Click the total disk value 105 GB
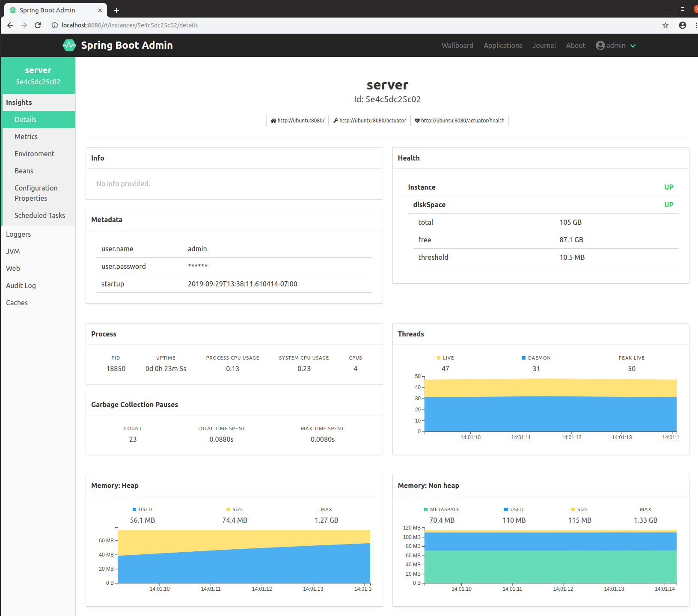 570,222
